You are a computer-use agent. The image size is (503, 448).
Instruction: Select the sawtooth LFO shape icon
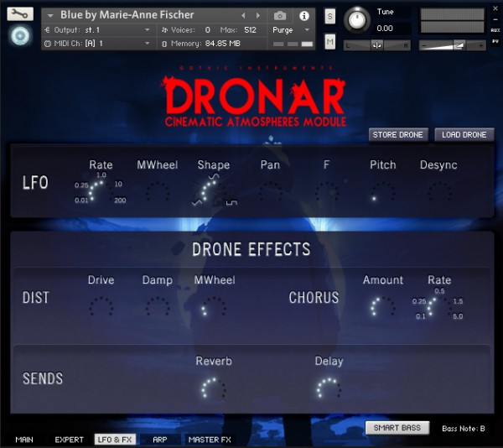(197, 202)
